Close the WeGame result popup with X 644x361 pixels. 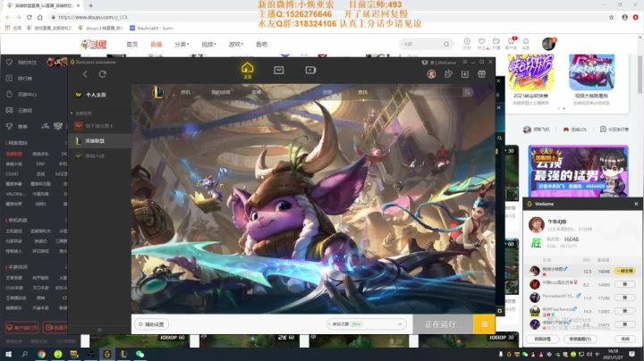pos(636,204)
